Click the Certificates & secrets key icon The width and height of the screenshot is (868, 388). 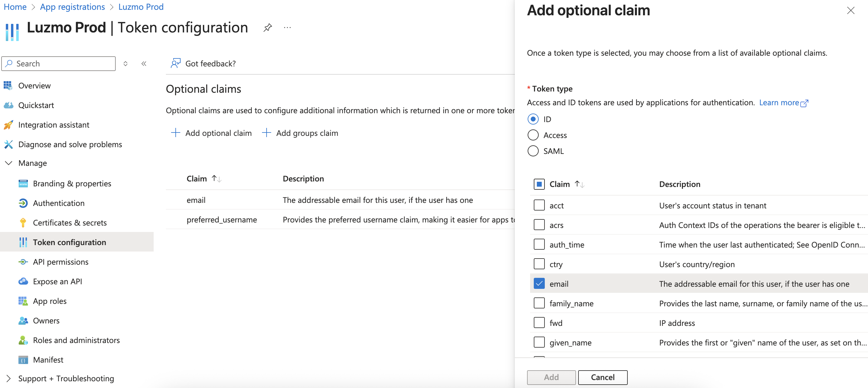click(23, 223)
